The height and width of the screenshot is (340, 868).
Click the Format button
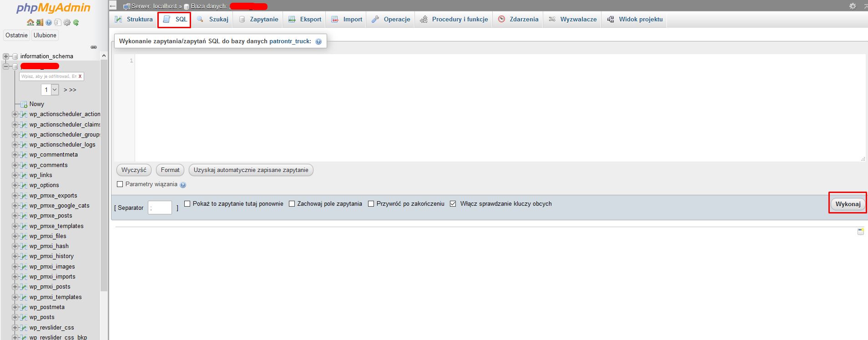coord(170,170)
